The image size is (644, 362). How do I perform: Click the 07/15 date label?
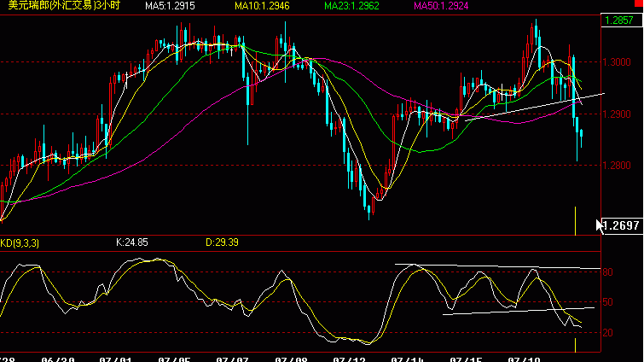pyautogui.click(x=466, y=359)
